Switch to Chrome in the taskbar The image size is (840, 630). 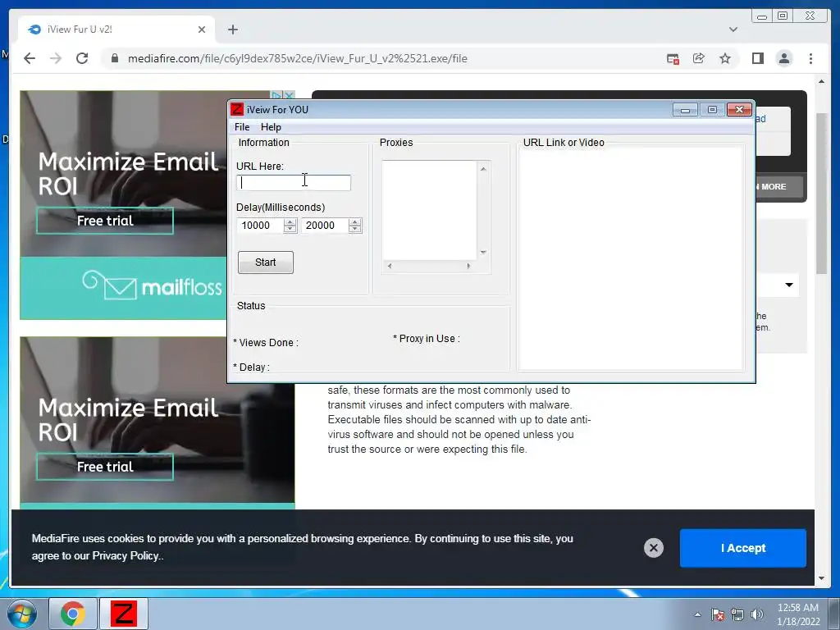tap(73, 614)
